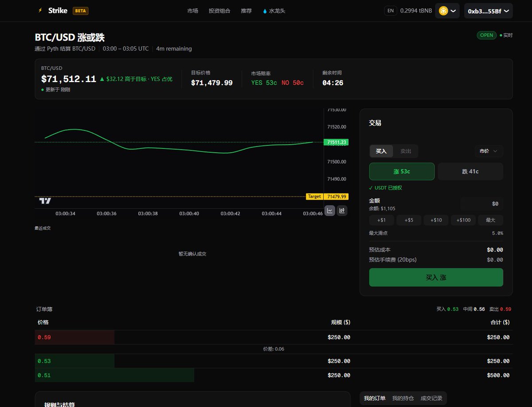Screen dimensions: 532x407
Task: Click the USDT 已授权 status
Action: pyautogui.click(x=386, y=188)
